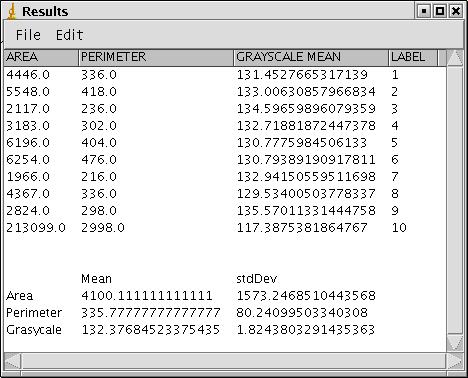Click grayscale mean 132.71881872447378
This screenshot has height=378, width=468.
(x=306, y=126)
